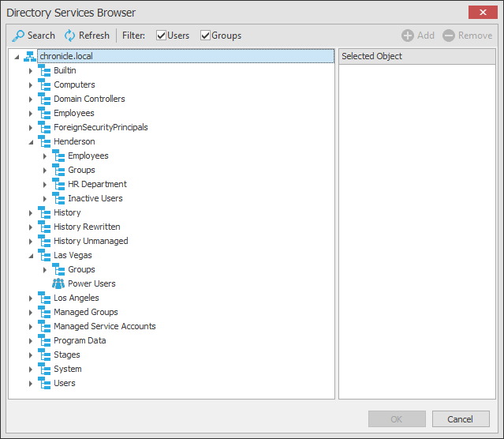Select the Program Data label
Image resolution: width=504 pixels, height=439 pixels.
[80, 340]
